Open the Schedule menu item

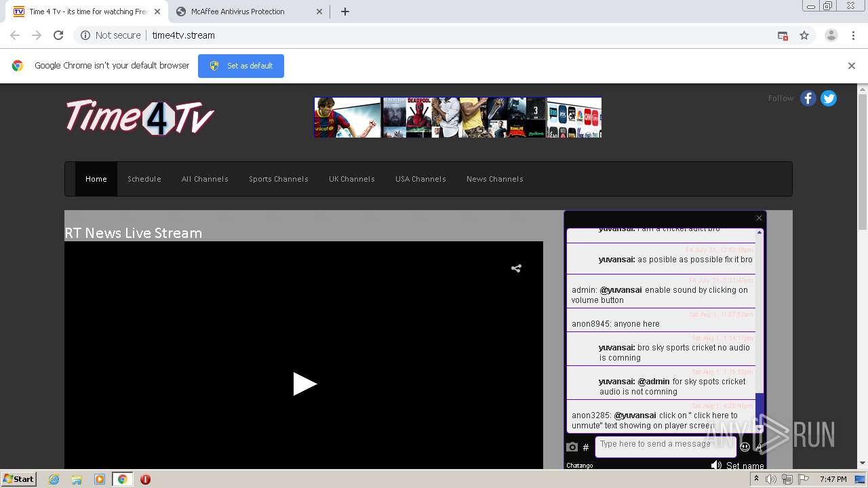pos(144,179)
